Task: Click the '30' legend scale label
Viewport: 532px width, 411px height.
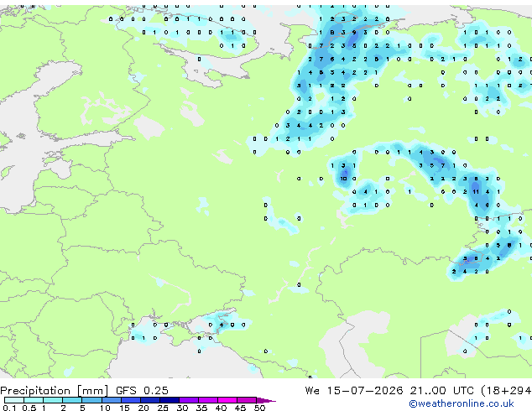Action: [x=182, y=408]
